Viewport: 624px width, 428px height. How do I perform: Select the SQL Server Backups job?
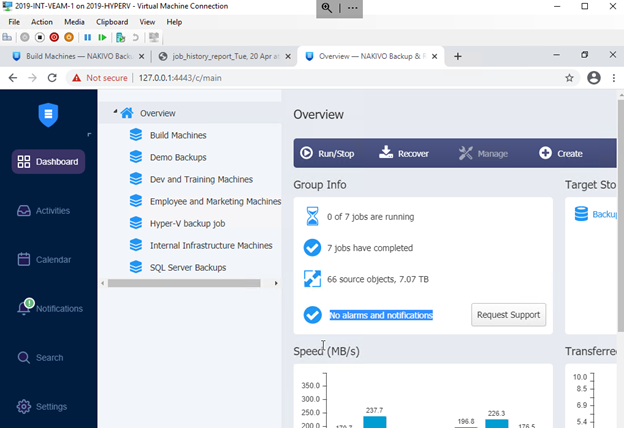click(188, 268)
